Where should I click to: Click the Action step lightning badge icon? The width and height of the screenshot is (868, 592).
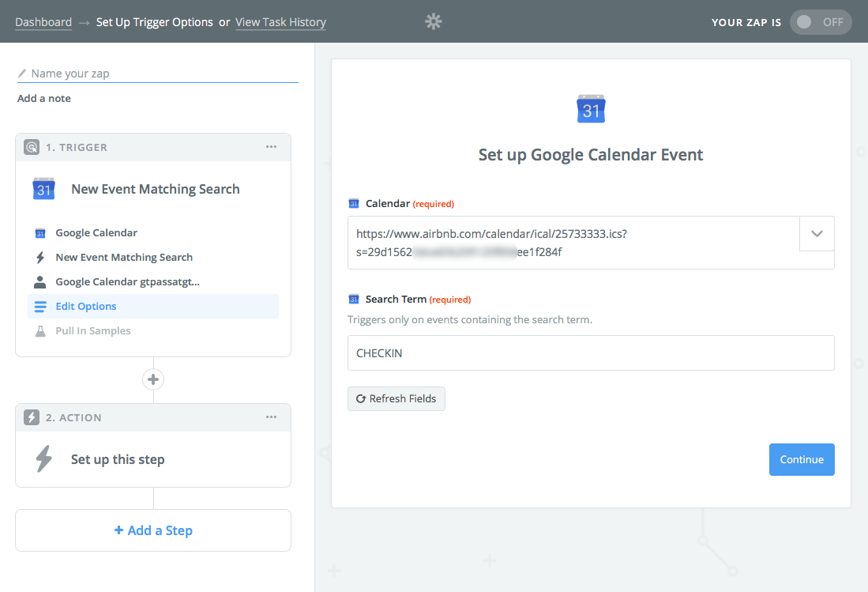[32, 417]
